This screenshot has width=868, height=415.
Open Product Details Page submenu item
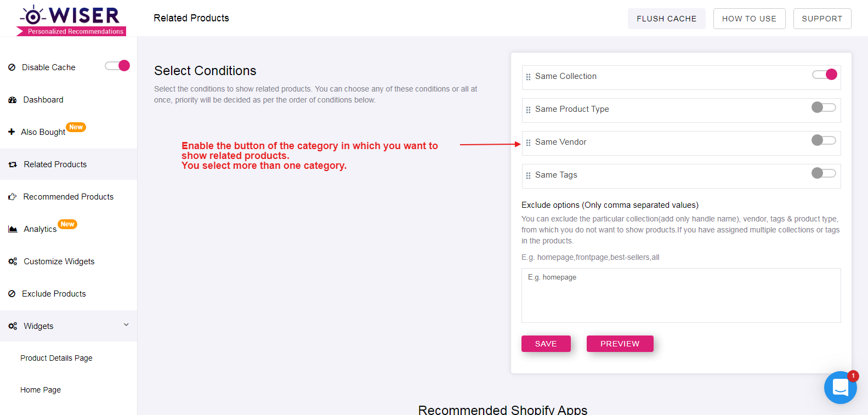point(56,358)
